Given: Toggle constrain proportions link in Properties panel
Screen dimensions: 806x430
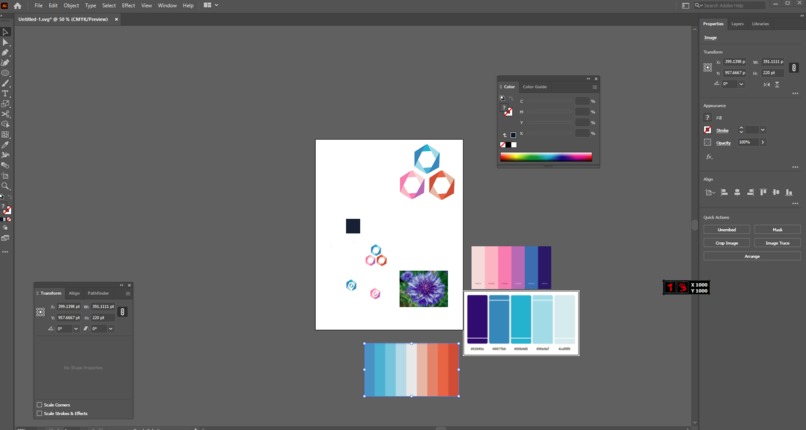Looking at the screenshot, I should pyautogui.click(x=794, y=67).
